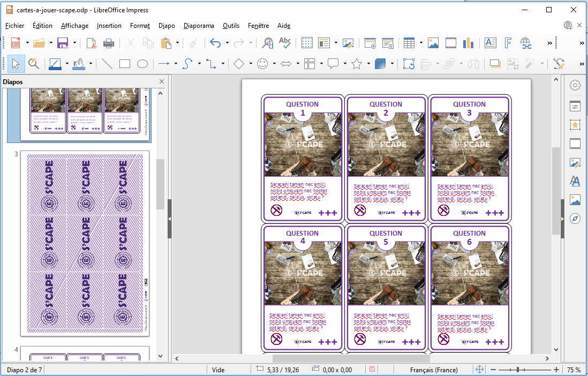Pick the Ellipse tool
This screenshot has width=588, height=376.
pos(142,64)
